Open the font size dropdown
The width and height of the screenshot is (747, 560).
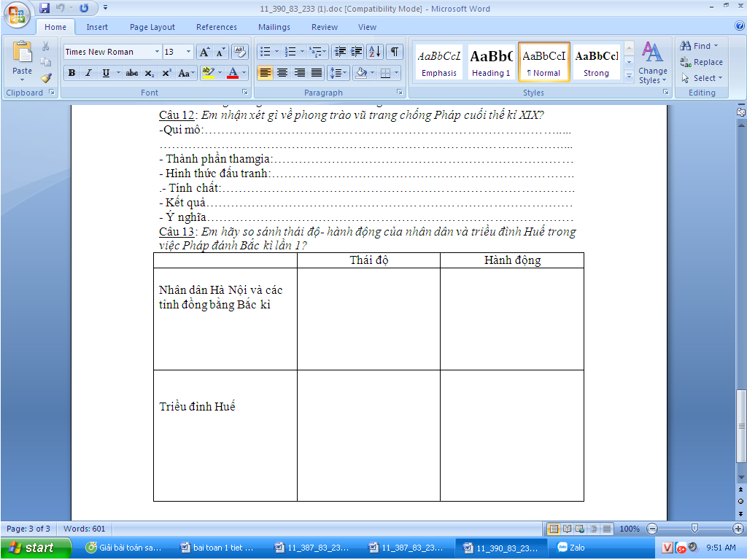(x=188, y=52)
